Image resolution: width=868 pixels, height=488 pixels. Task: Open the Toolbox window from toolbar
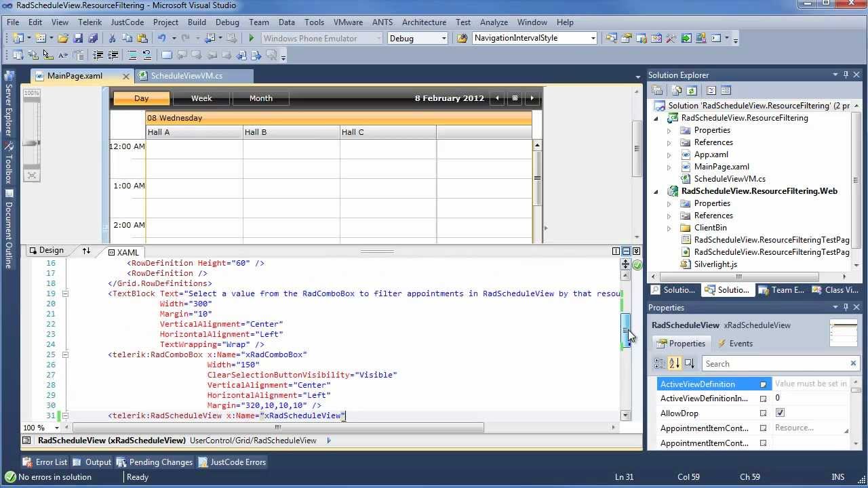671,39
